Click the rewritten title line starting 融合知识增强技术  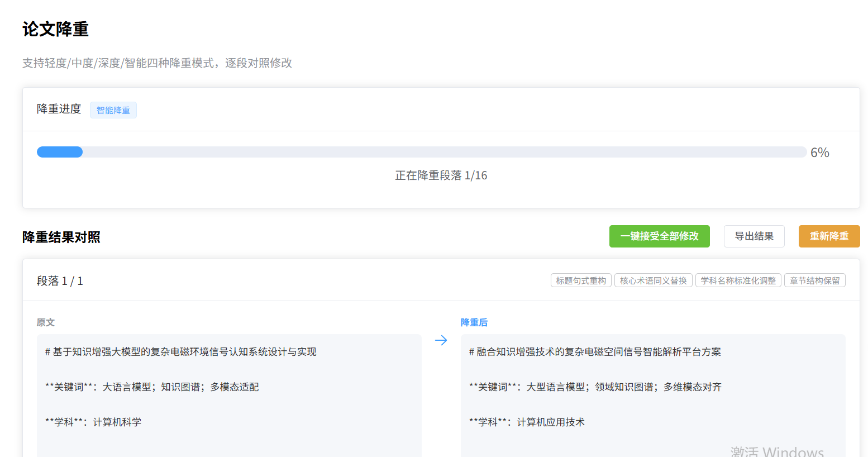pos(595,352)
